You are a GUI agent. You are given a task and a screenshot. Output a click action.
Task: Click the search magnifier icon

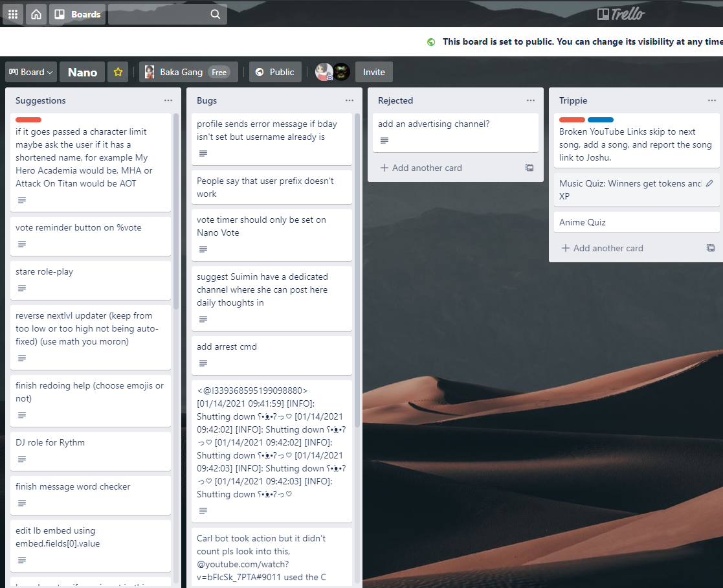(x=215, y=14)
